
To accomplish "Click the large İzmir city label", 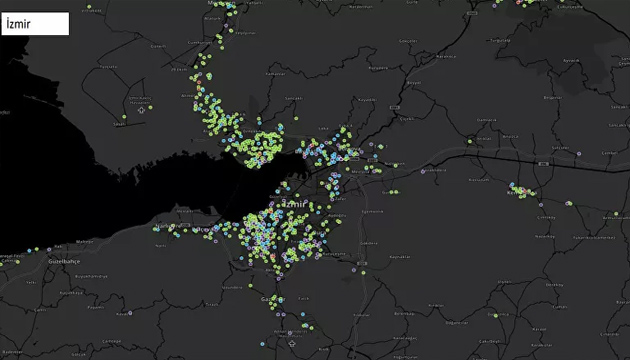I will pyautogui.click(x=294, y=204).
